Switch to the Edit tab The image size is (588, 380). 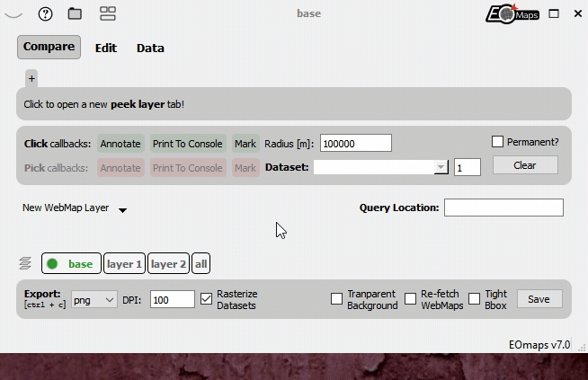point(106,48)
